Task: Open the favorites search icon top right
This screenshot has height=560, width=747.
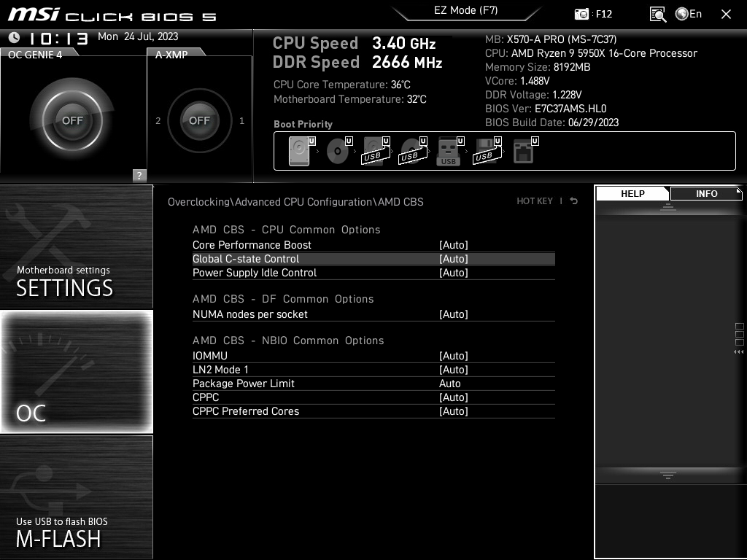Action: (657, 15)
